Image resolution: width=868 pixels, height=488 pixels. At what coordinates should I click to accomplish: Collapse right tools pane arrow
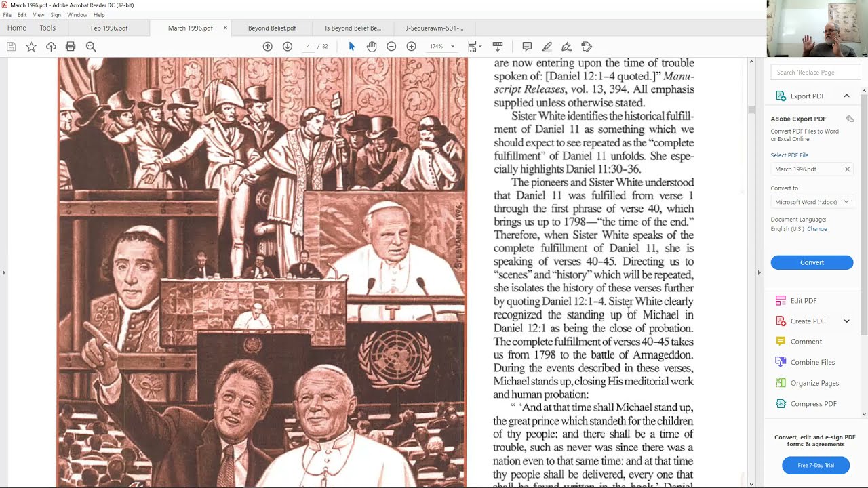tap(759, 272)
